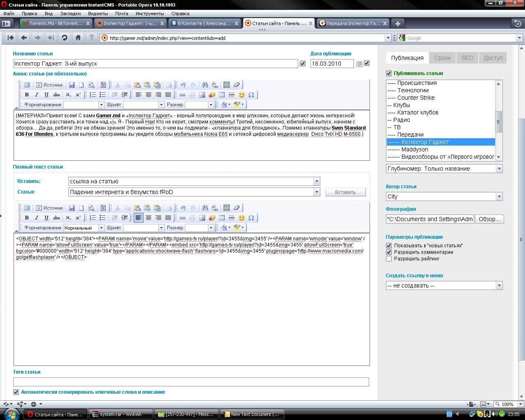The image size is (525, 420).
Task: Toggle the Разрешить комментарии checkbox
Action: pyautogui.click(x=389, y=252)
